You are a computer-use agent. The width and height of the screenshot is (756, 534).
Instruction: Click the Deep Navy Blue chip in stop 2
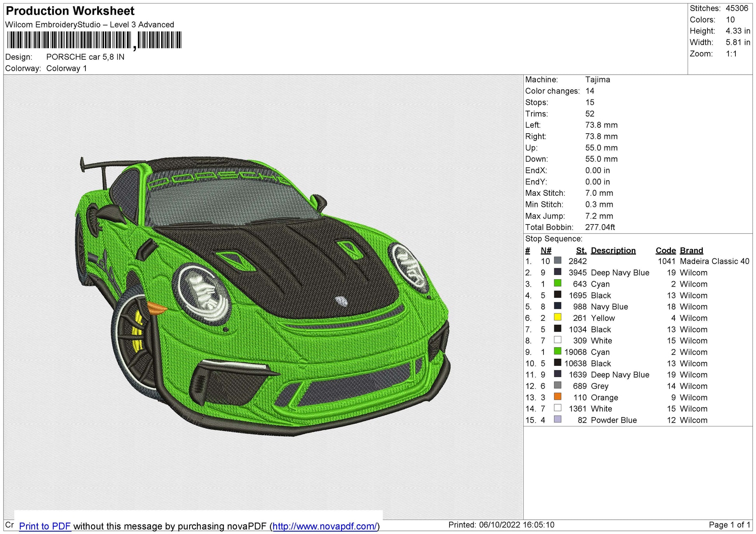(x=557, y=273)
